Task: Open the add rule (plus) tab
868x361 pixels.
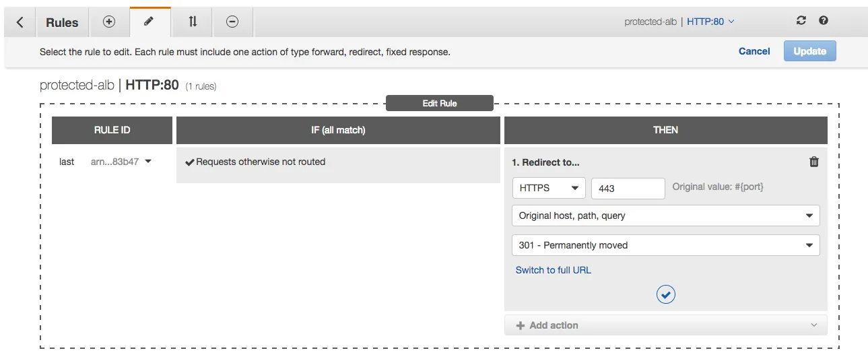Action: pos(109,22)
